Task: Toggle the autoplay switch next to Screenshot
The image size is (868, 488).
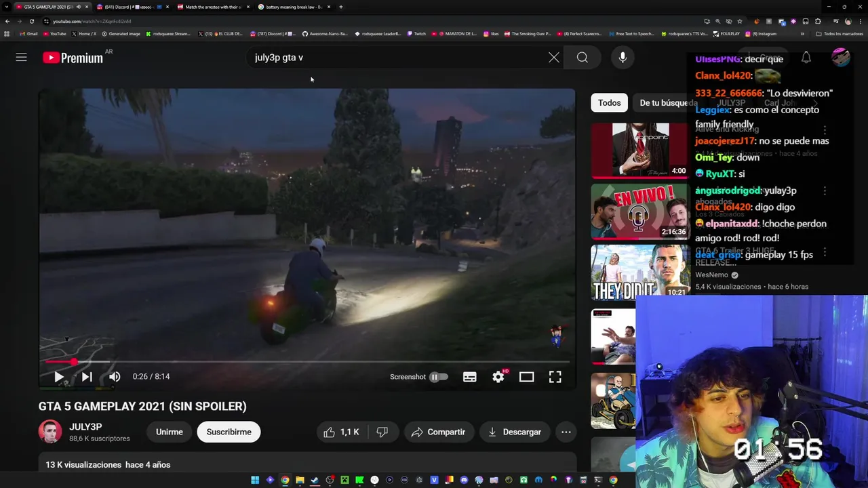Action: pos(439,377)
